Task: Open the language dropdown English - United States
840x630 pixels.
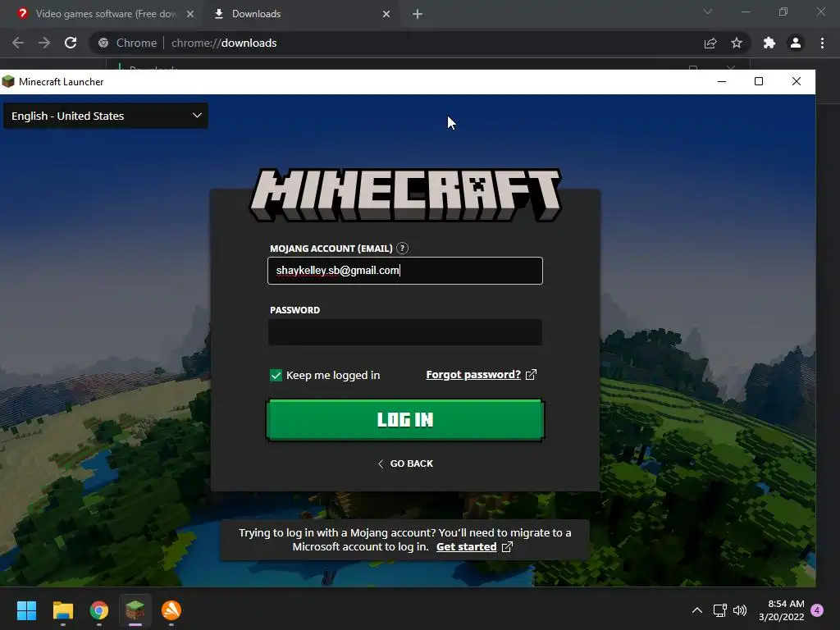Action: point(106,116)
